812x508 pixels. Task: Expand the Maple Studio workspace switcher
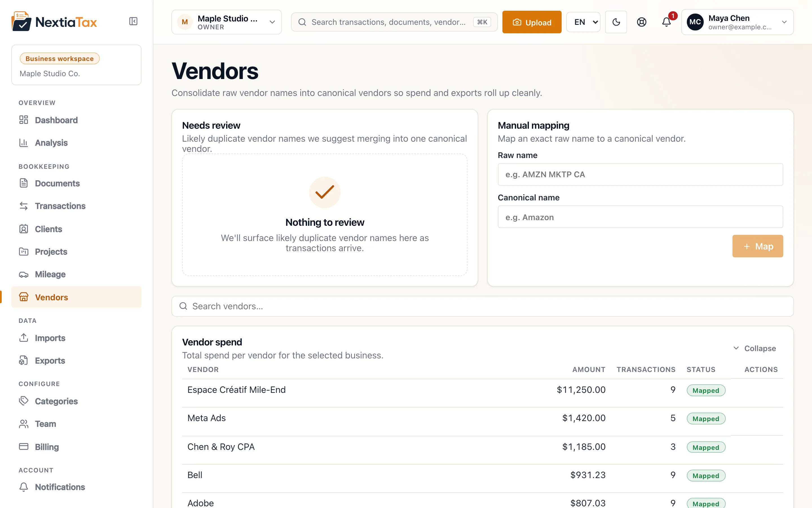(x=226, y=22)
